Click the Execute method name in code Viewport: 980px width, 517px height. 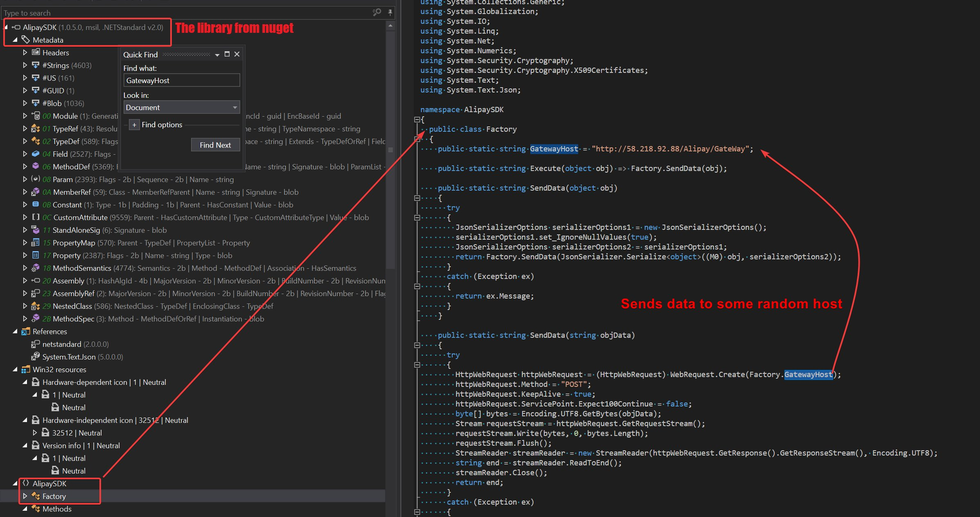[x=545, y=168]
